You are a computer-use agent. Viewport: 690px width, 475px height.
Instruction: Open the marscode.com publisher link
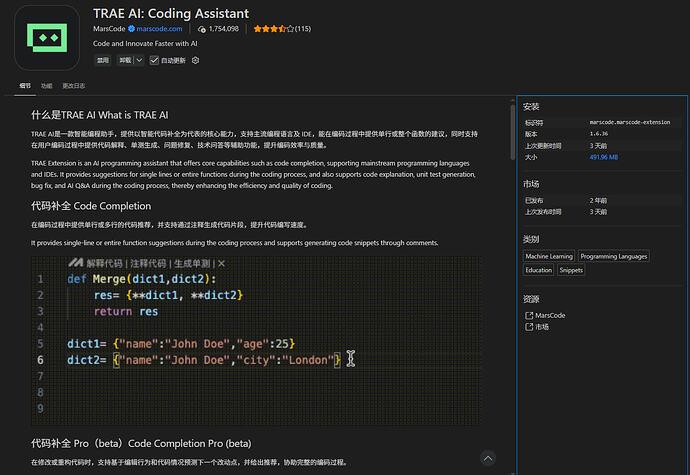(x=159, y=29)
